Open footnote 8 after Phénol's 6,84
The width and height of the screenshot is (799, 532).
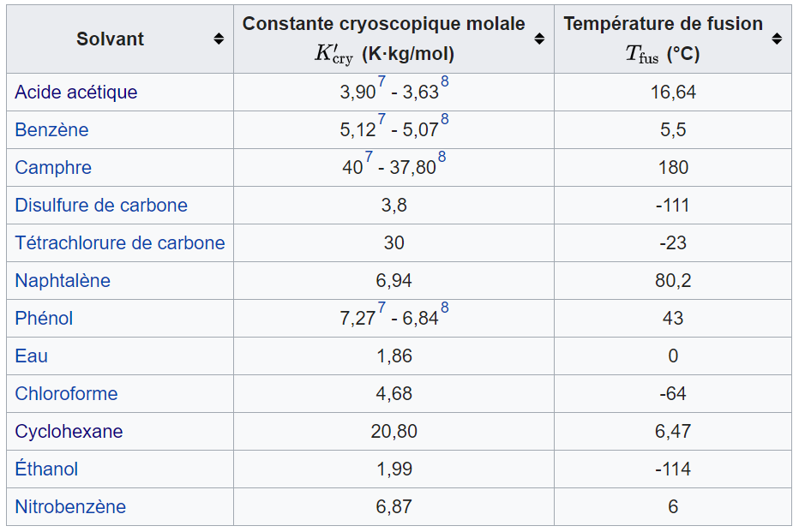coord(444,308)
